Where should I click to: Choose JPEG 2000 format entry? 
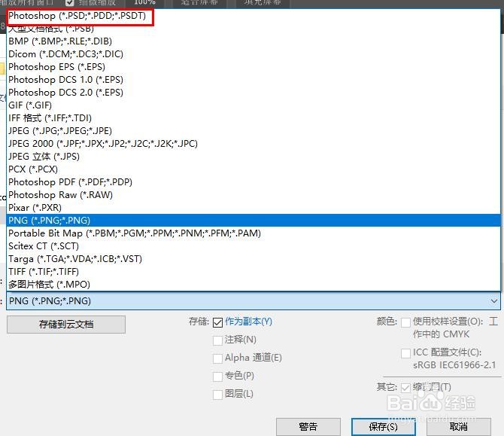[x=254, y=144]
